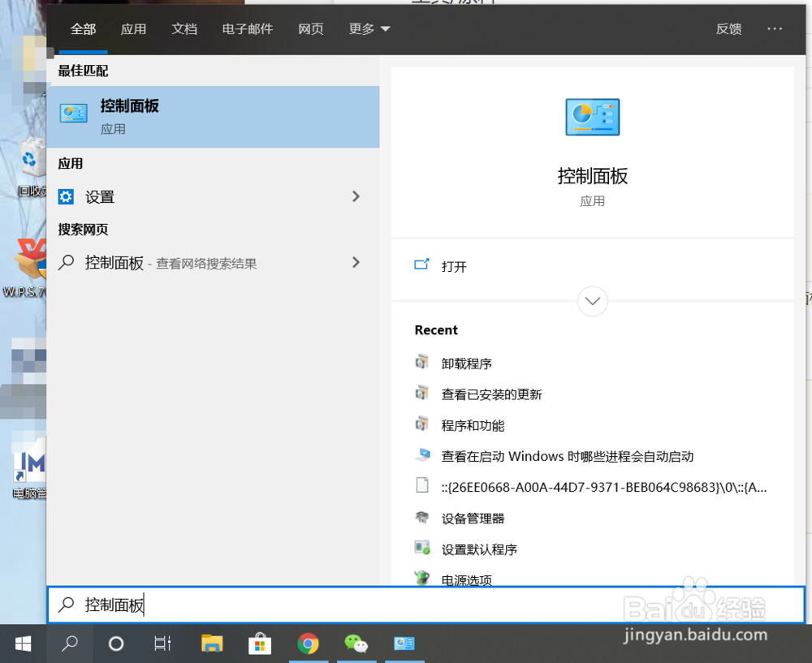Click the Cortana circle on the taskbar
The height and width of the screenshot is (663, 812).
(x=115, y=644)
